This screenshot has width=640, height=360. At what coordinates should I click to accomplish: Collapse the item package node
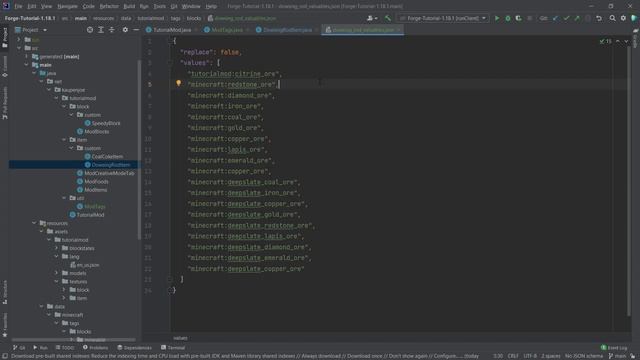64,140
